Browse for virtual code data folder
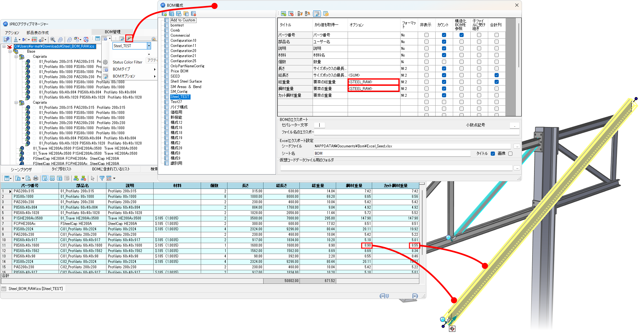644x335 pixels. click(x=517, y=168)
